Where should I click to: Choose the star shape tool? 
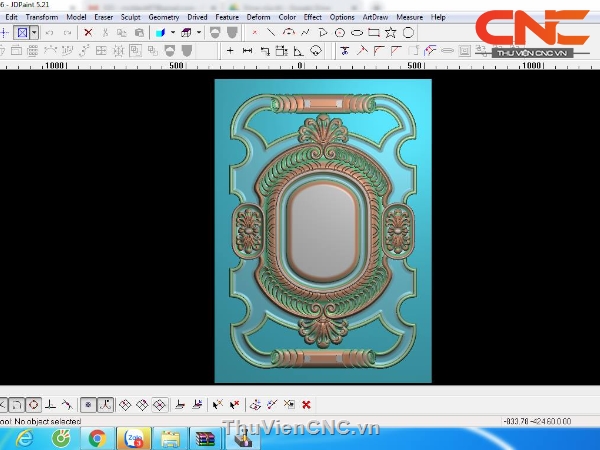(x=391, y=32)
